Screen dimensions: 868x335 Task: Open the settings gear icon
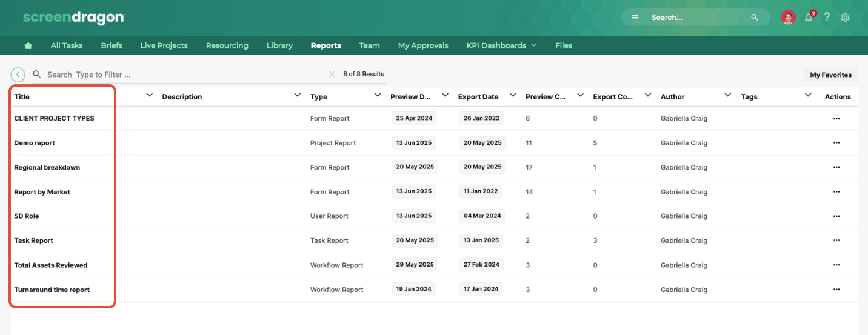point(846,18)
